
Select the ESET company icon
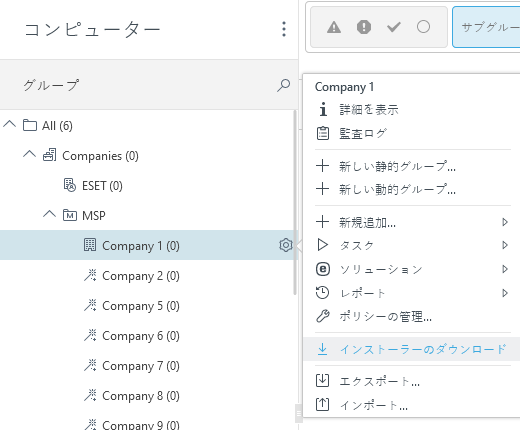point(70,185)
